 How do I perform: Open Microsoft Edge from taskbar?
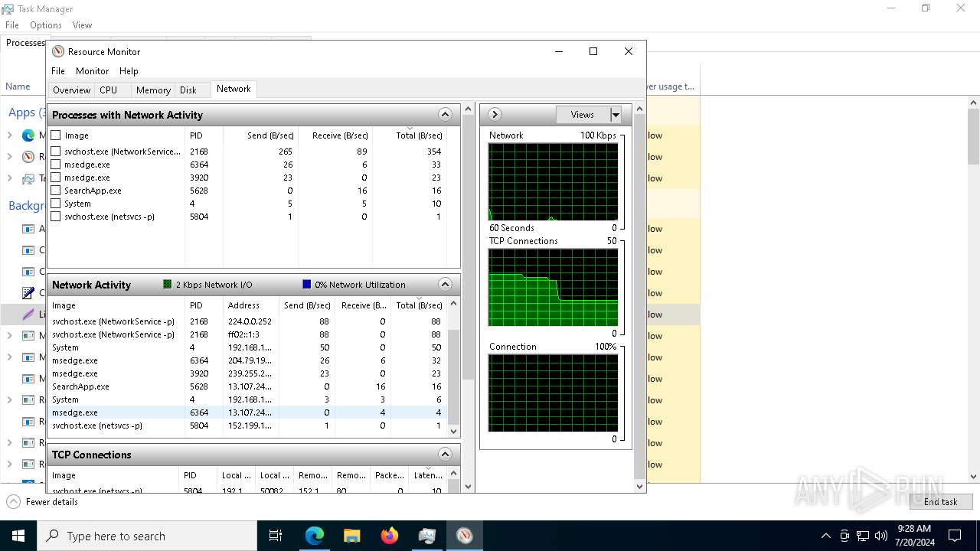coord(315,536)
